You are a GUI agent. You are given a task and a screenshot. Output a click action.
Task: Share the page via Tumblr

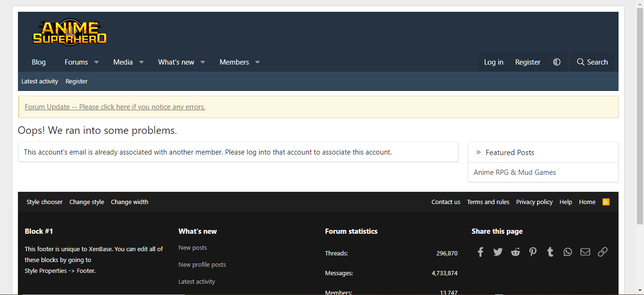550,252
